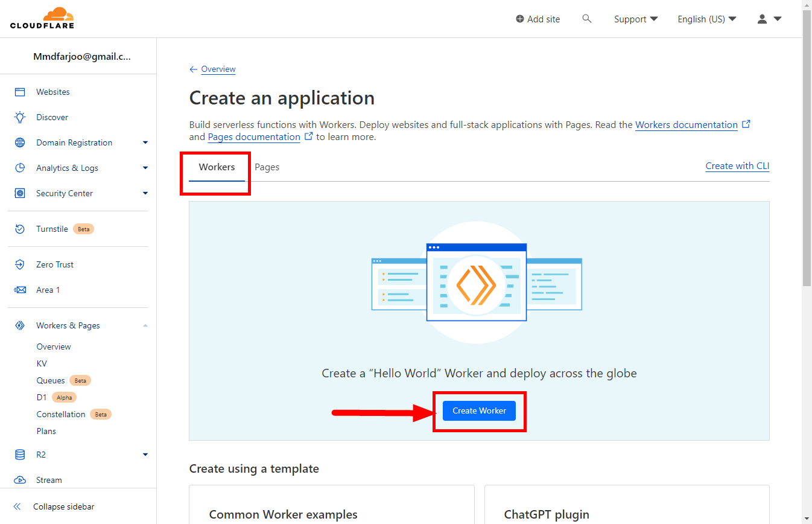Click the Turnstile sidebar label
Viewport: 812px width, 524px height.
[52, 229]
